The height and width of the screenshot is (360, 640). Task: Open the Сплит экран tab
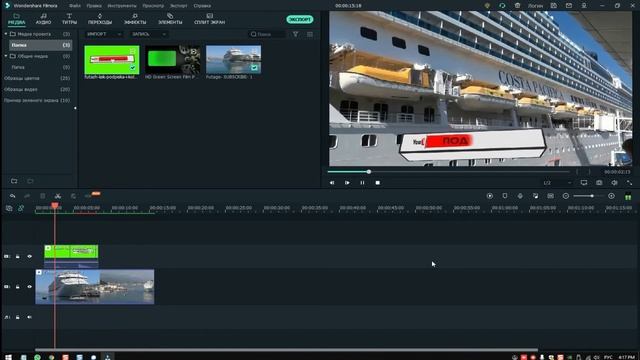[209, 19]
